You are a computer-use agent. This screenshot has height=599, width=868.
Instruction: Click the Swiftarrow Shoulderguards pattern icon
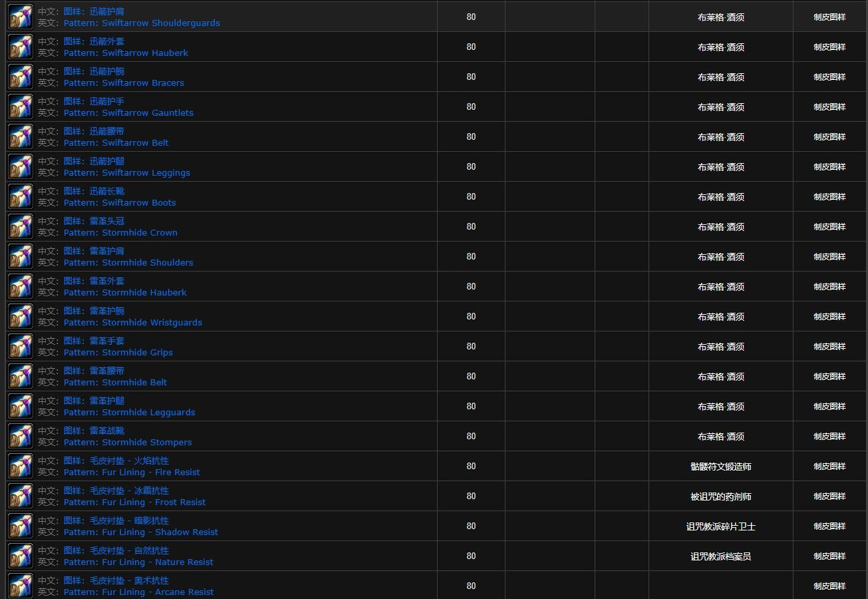(x=21, y=17)
